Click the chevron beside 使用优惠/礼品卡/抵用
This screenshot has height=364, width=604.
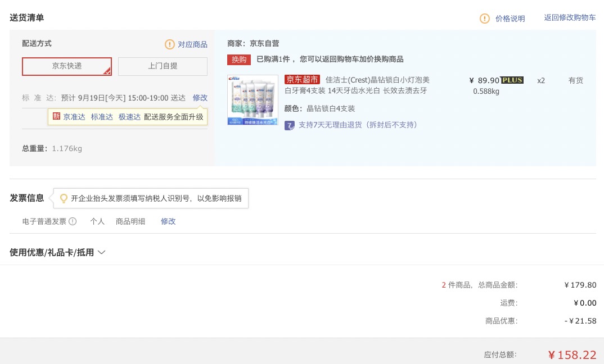pyautogui.click(x=102, y=252)
